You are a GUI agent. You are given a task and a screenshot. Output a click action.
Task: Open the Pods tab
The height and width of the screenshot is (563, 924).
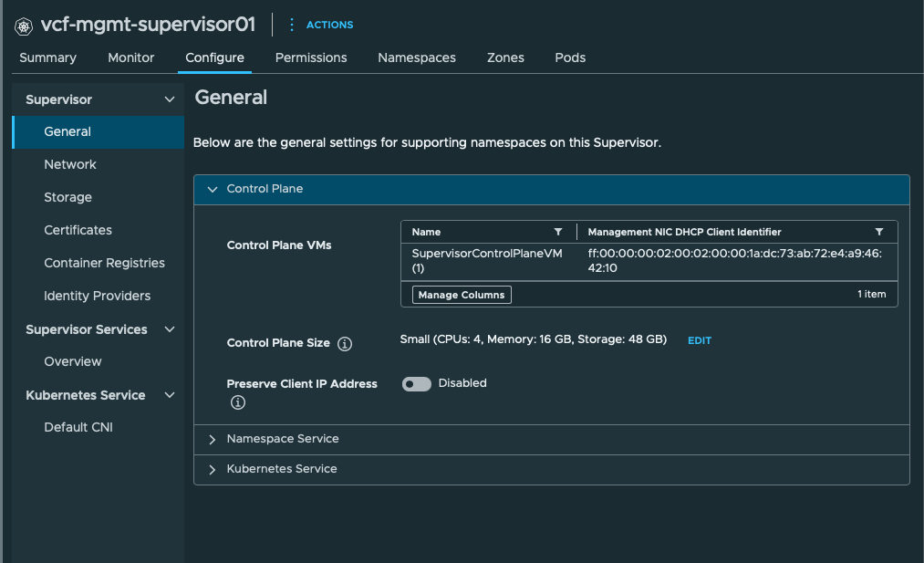tap(570, 57)
